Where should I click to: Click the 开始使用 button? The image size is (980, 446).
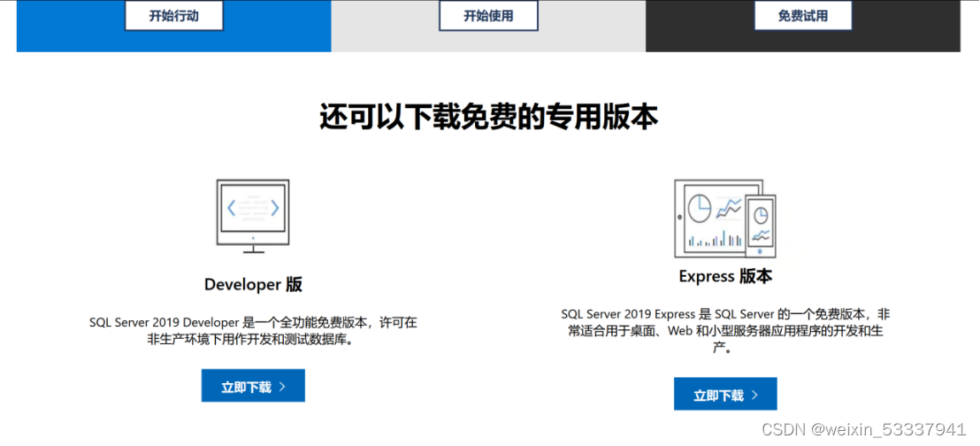pos(488,16)
